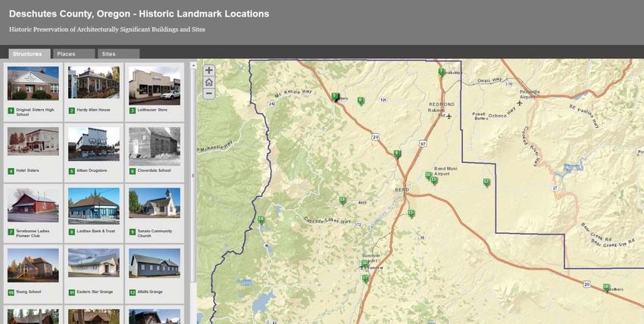Click green number 9 badge in list
The image size is (644, 324).
pyautogui.click(x=133, y=232)
